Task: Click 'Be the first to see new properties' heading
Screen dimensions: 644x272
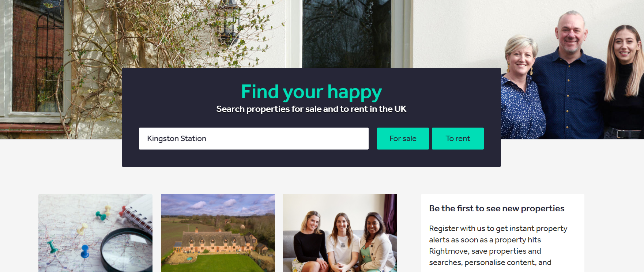Action: pos(497,208)
